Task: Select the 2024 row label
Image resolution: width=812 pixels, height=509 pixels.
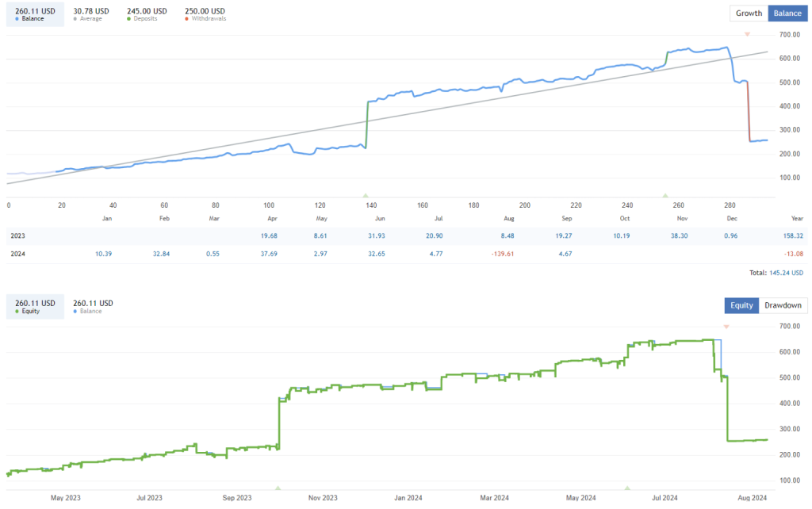Action: (x=17, y=252)
